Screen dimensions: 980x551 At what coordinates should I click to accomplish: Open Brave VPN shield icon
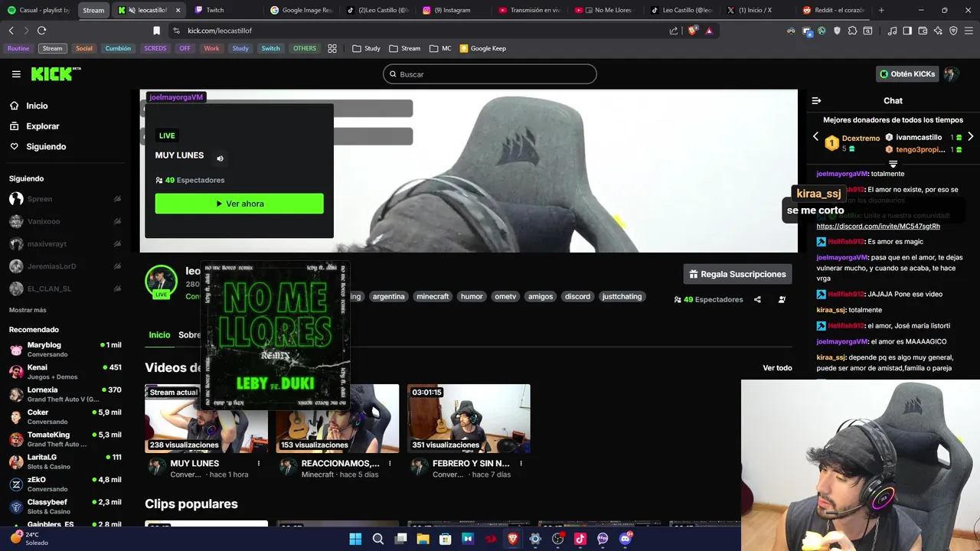(953, 31)
